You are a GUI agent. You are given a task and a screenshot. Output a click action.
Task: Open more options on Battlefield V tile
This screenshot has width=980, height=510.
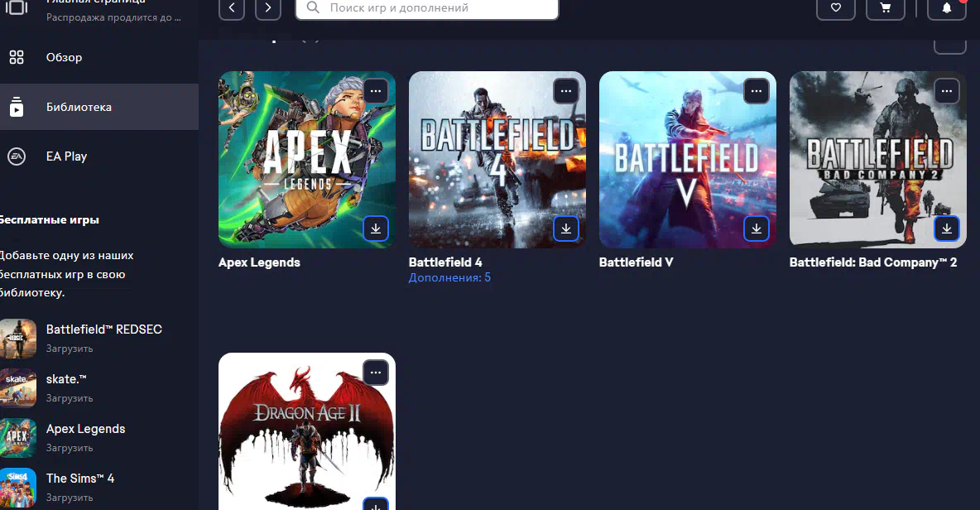[757, 90]
